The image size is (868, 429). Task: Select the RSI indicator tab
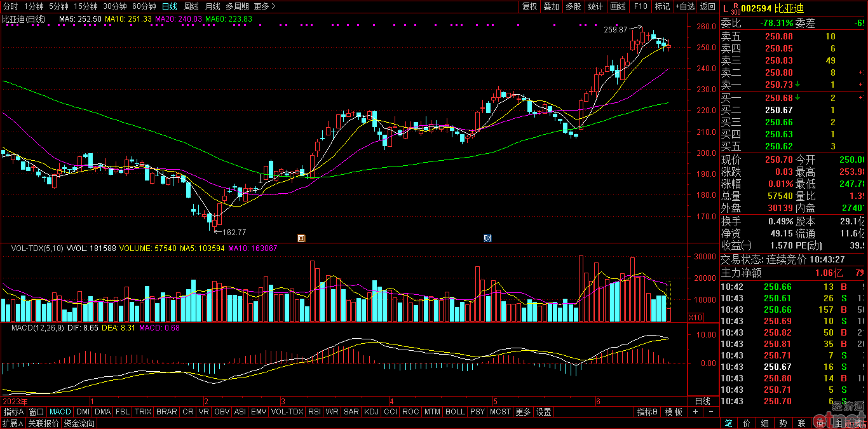tap(315, 412)
